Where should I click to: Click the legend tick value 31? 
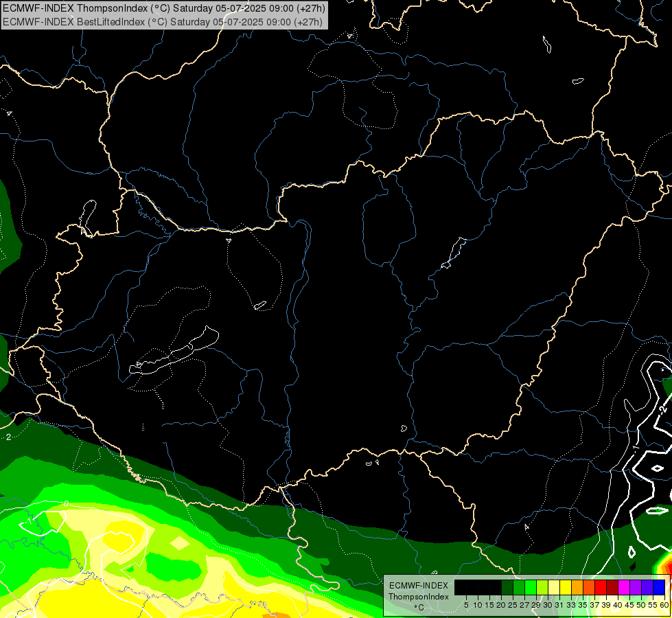pos(560,605)
